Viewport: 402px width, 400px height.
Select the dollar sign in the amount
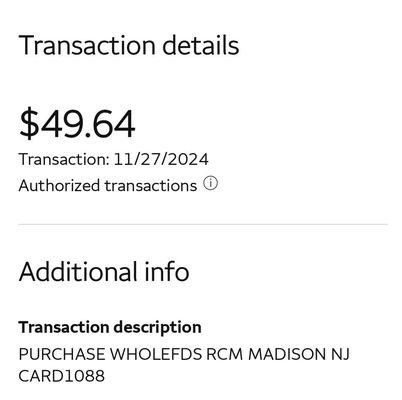tap(29, 124)
